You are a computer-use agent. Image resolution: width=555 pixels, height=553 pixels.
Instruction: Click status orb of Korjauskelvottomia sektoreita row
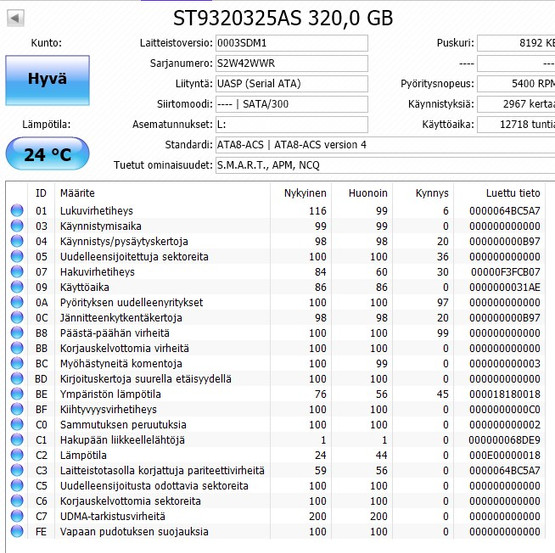(x=17, y=500)
